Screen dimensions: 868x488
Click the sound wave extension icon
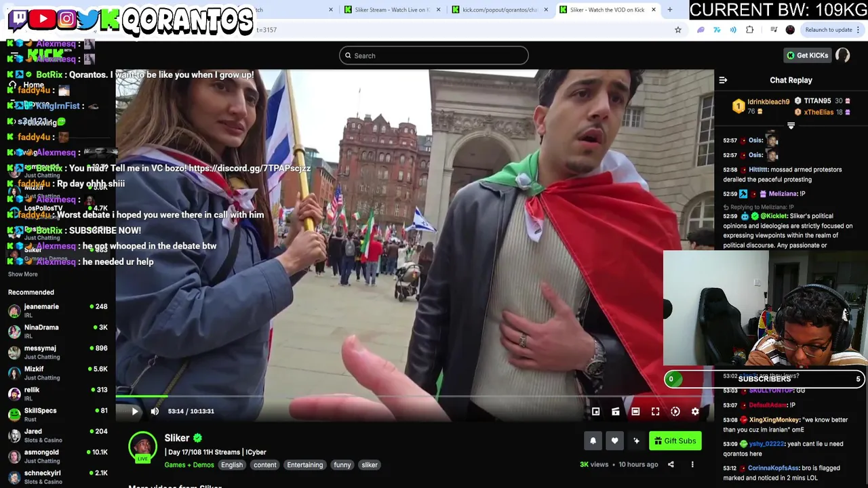[x=733, y=30]
